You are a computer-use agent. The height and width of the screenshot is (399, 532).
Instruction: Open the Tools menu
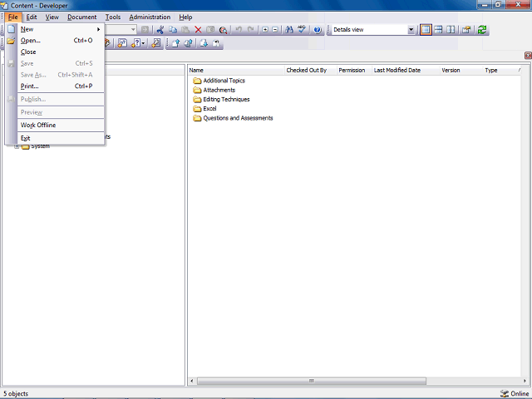[x=113, y=17]
